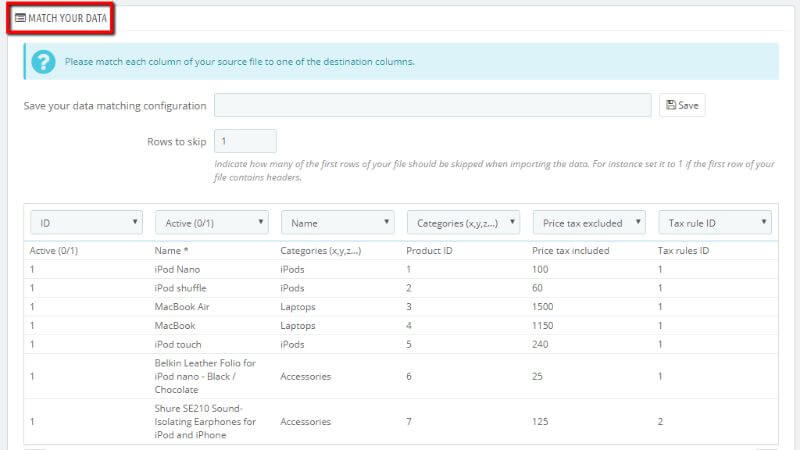Image resolution: width=800 pixels, height=450 pixels.
Task: Click the Belkin Leather Folio product name
Action: point(205,376)
